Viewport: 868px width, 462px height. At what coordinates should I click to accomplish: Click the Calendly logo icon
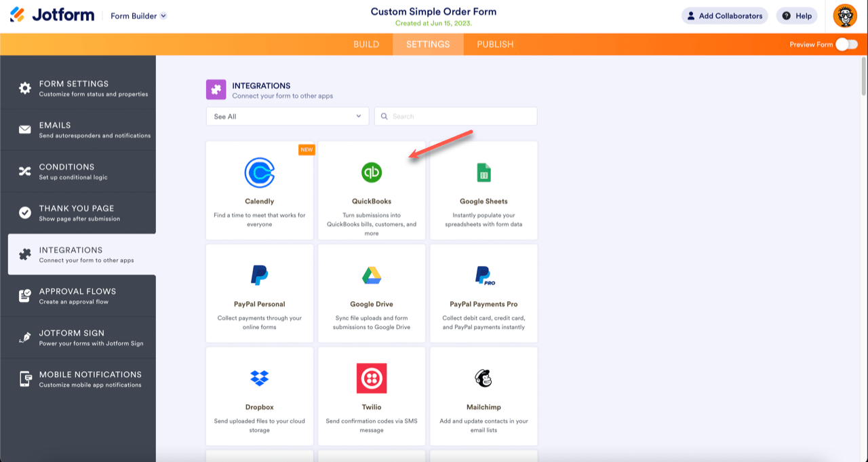pyautogui.click(x=260, y=172)
